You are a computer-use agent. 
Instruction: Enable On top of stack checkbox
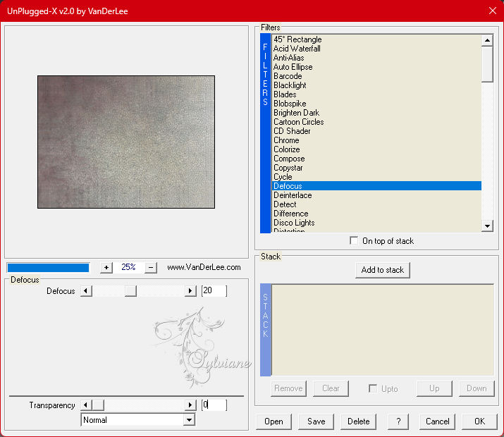354,240
